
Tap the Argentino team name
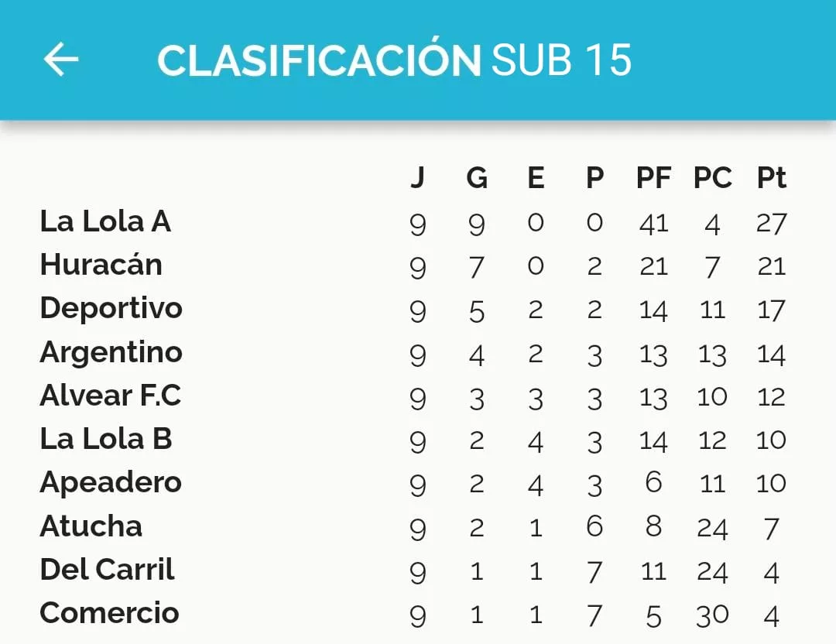click(111, 352)
